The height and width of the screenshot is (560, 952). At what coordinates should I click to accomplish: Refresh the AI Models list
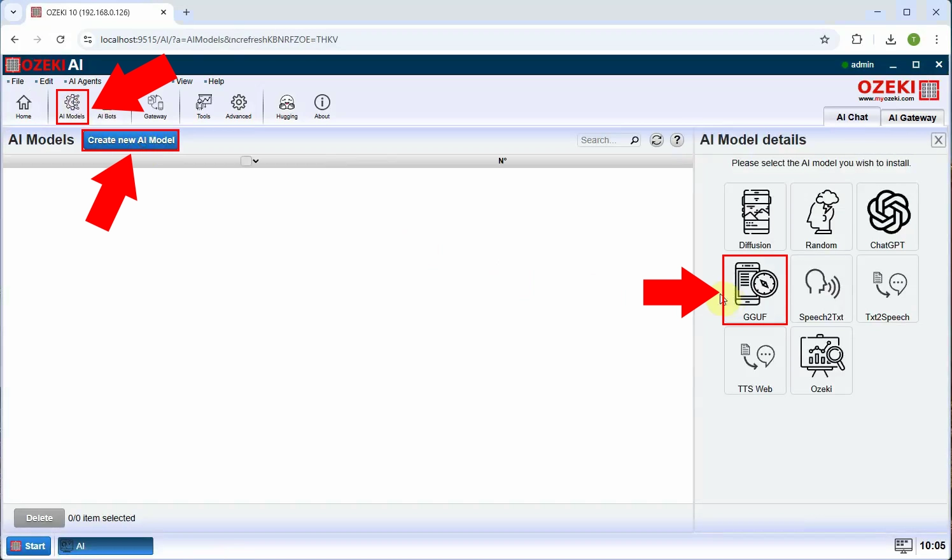[x=657, y=140]
